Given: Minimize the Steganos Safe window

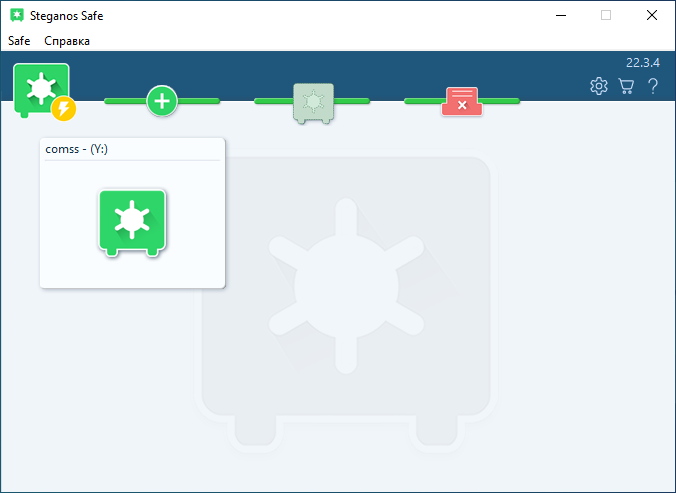Looking at the screenshot, I should (x=561, y=16).
